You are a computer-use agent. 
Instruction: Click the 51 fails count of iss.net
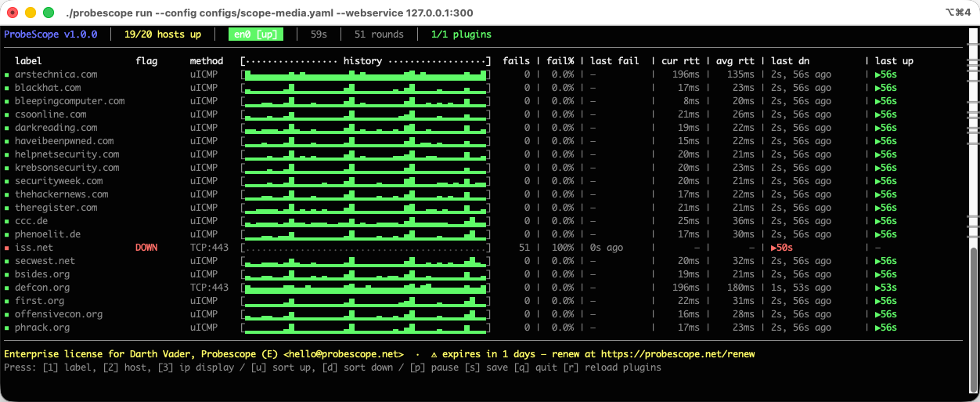[x=524, y=248]
